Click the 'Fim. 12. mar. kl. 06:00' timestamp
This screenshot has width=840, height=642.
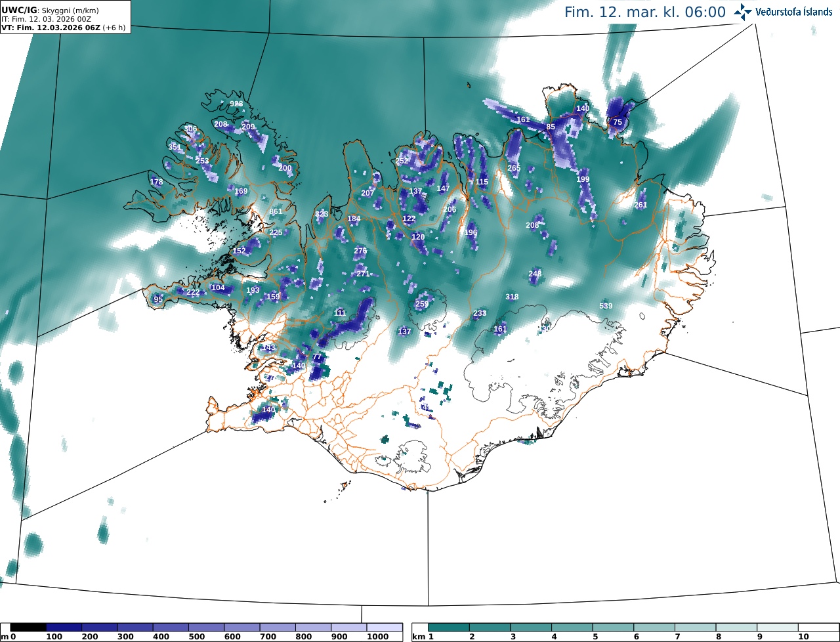tap(645, 12)
